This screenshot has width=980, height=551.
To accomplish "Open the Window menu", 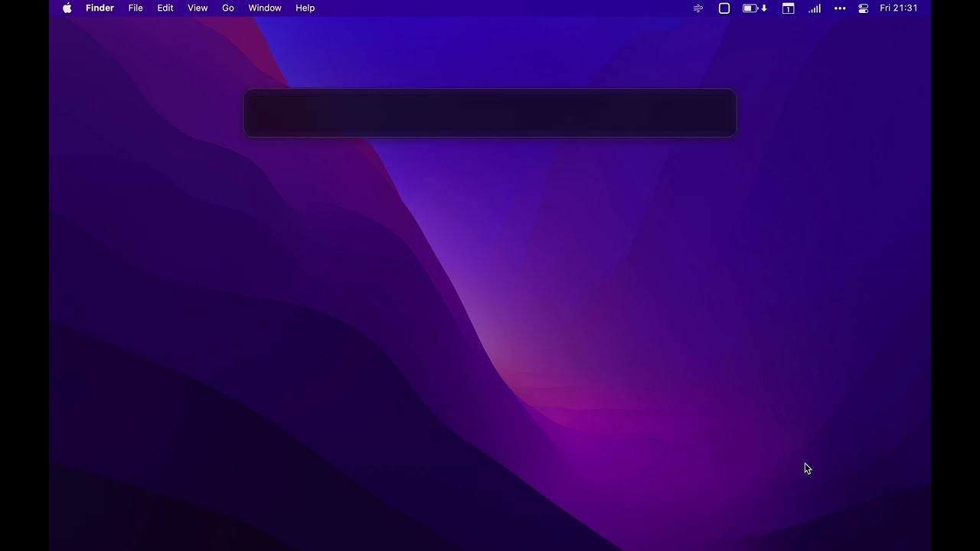I will tap(265, 8).
